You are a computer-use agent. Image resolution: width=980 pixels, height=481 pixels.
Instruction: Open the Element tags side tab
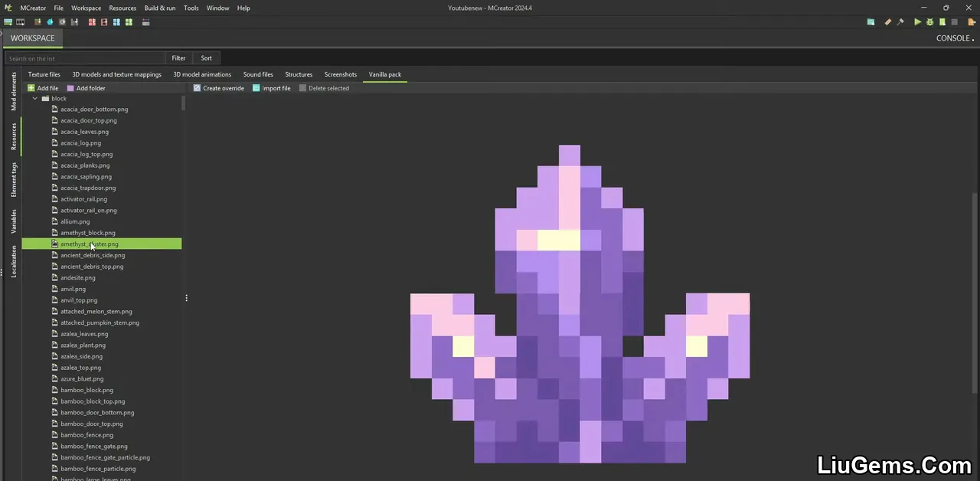tap(14, 179)
